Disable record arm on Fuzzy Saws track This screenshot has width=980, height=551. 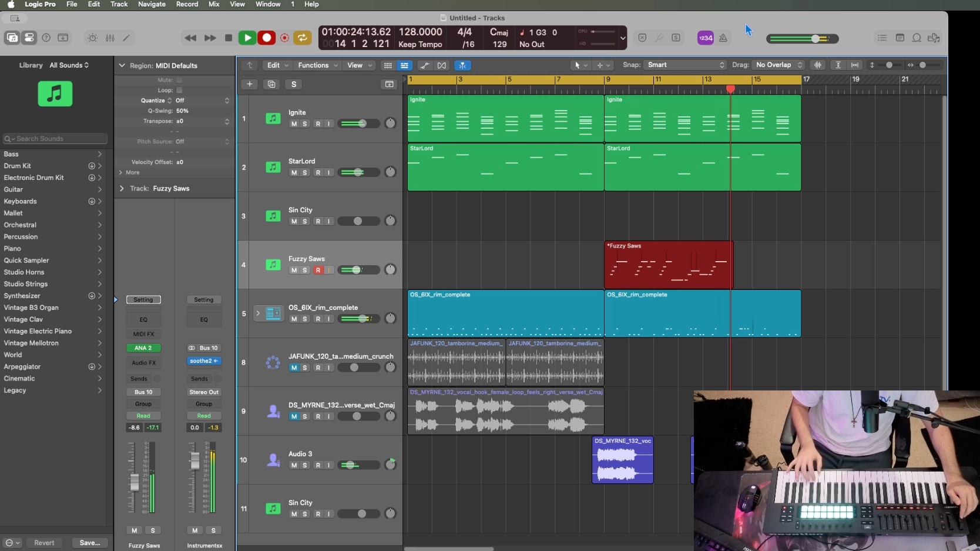[x=318, y=270]
